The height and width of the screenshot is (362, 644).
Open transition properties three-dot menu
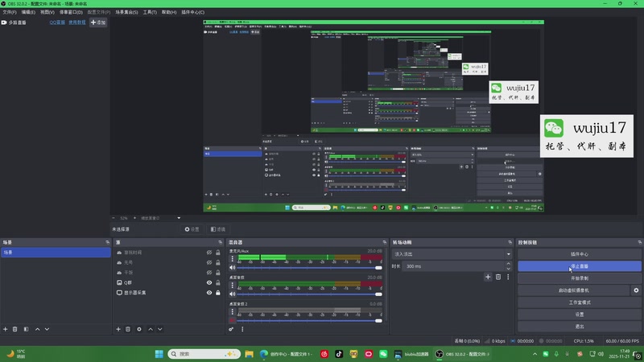(x=508, y=277)
